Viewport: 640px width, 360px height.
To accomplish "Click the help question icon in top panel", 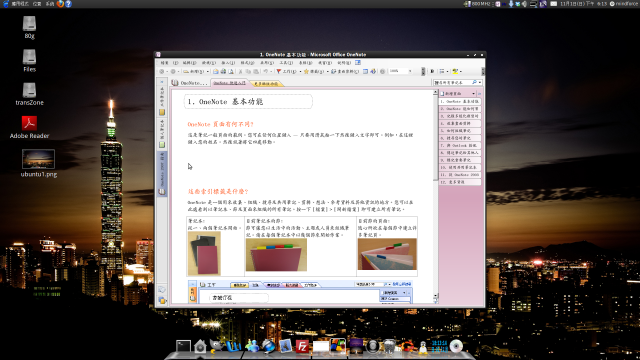I will point(69,4).
